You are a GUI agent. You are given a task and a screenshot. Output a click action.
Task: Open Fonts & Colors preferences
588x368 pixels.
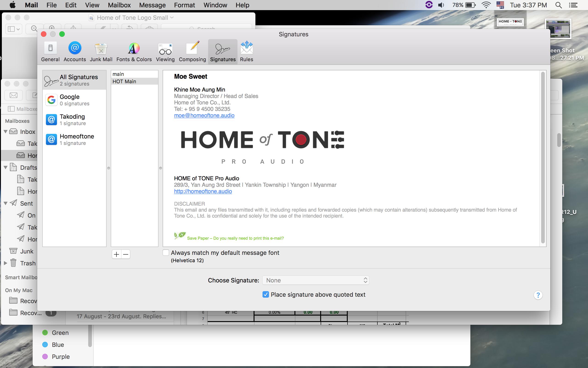(134, 52)
